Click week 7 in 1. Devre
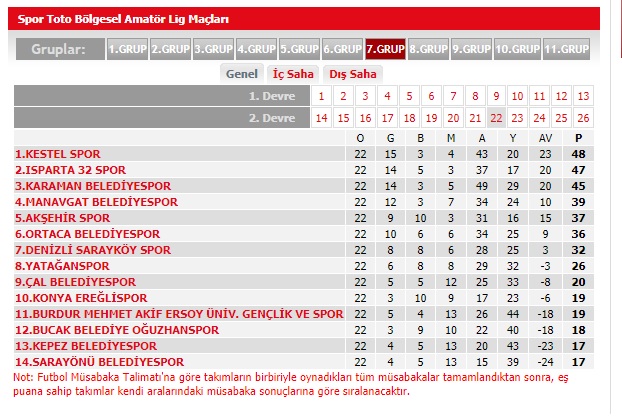 pos(452,96)
